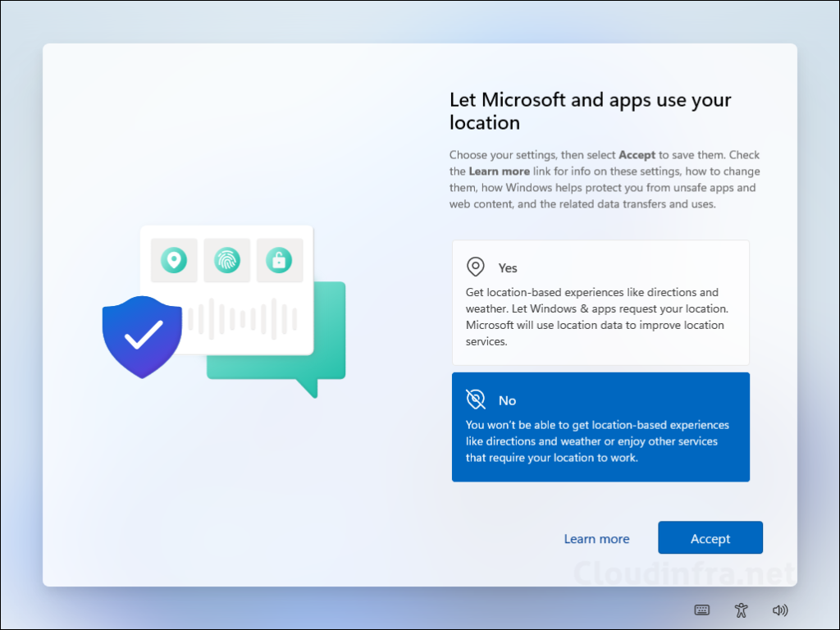Click the "You won't be able to" description text

click(596, 441)
